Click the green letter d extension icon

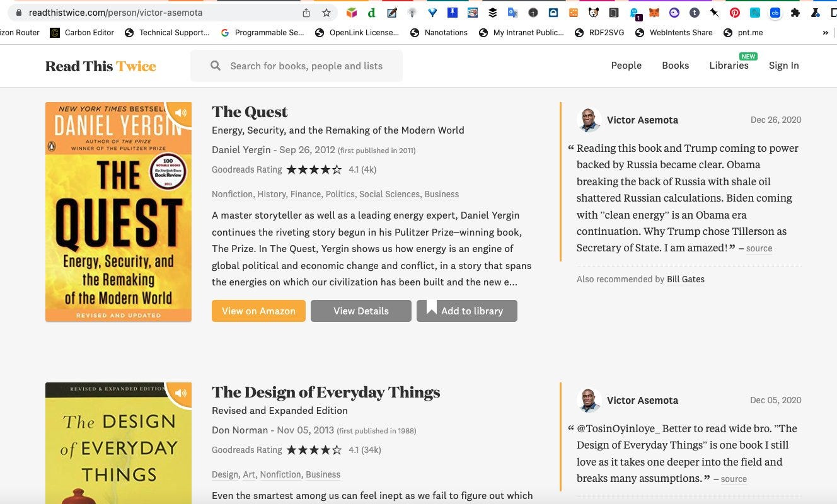click(372, 13)
